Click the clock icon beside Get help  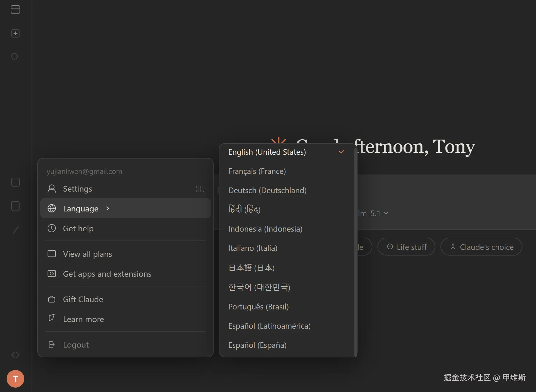52,228
